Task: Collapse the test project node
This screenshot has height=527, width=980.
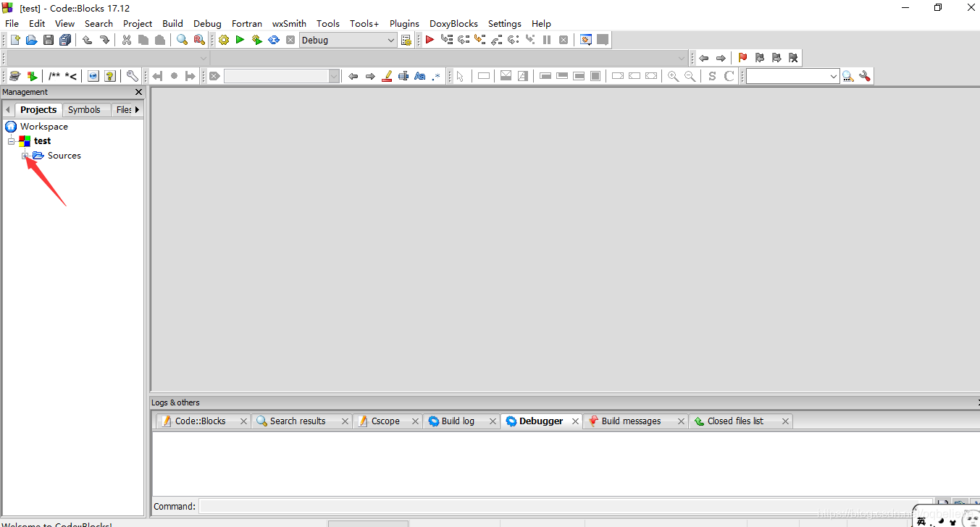Action: (x=12, y=141)
